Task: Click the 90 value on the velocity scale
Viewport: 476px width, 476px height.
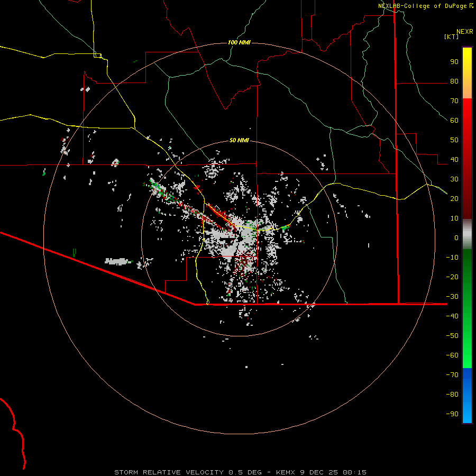Action: coord(454,62)
